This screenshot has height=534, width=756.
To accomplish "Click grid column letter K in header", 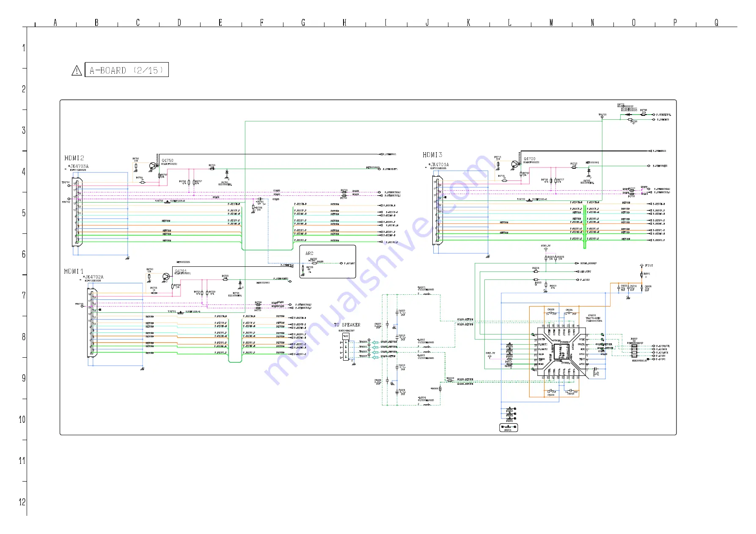I will tap(468, 22).
